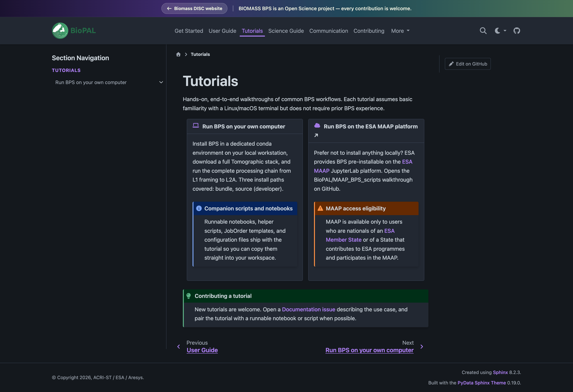Expand the More dropdown menu
Screen dimensions: 573x392
click(x=400, y=31)
